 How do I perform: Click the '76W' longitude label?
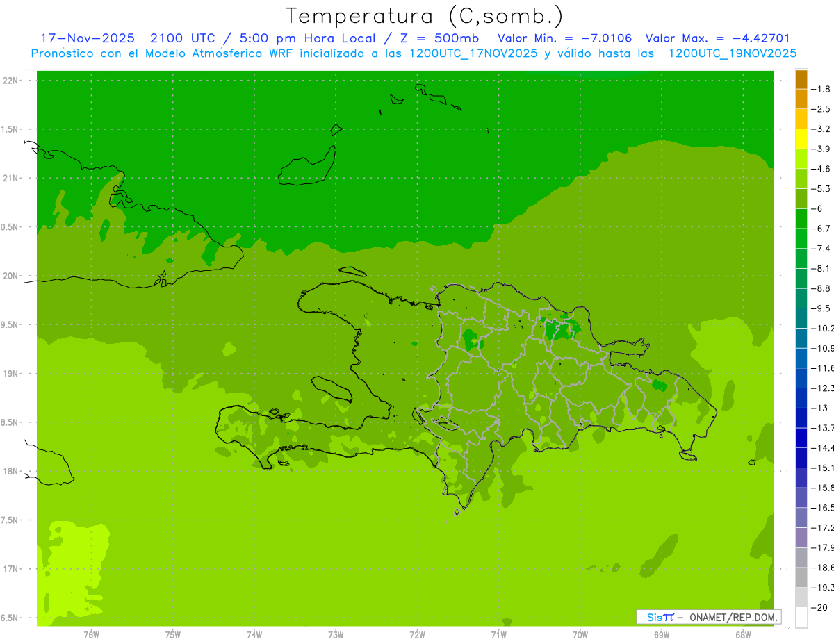point(91,635)
